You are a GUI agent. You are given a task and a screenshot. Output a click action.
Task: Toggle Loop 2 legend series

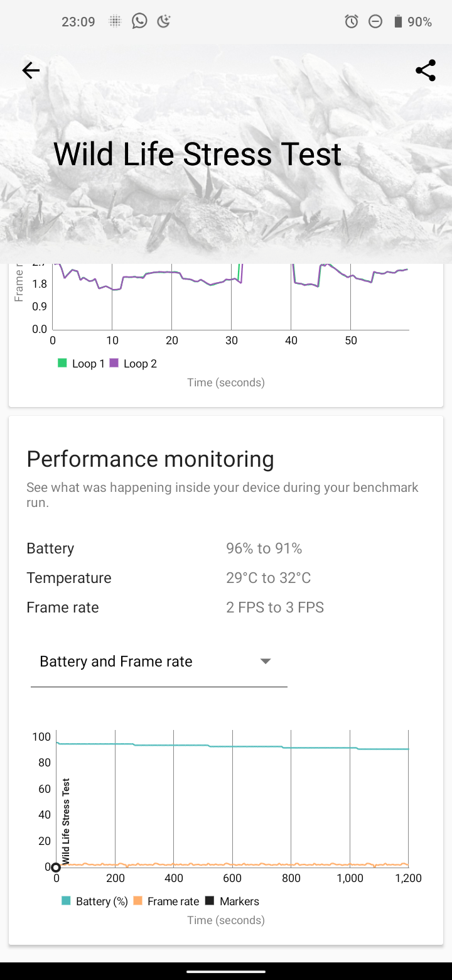pyautogui.click(x=133, y=364)
